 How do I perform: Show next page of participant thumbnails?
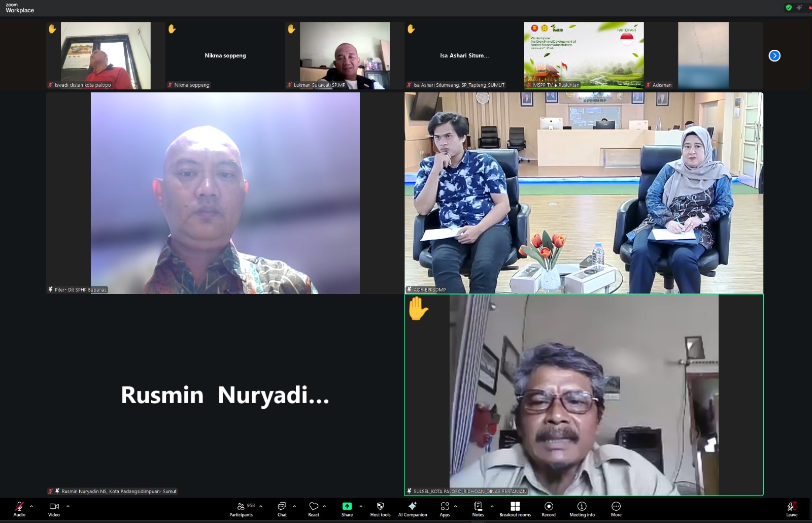coord(774,56)
